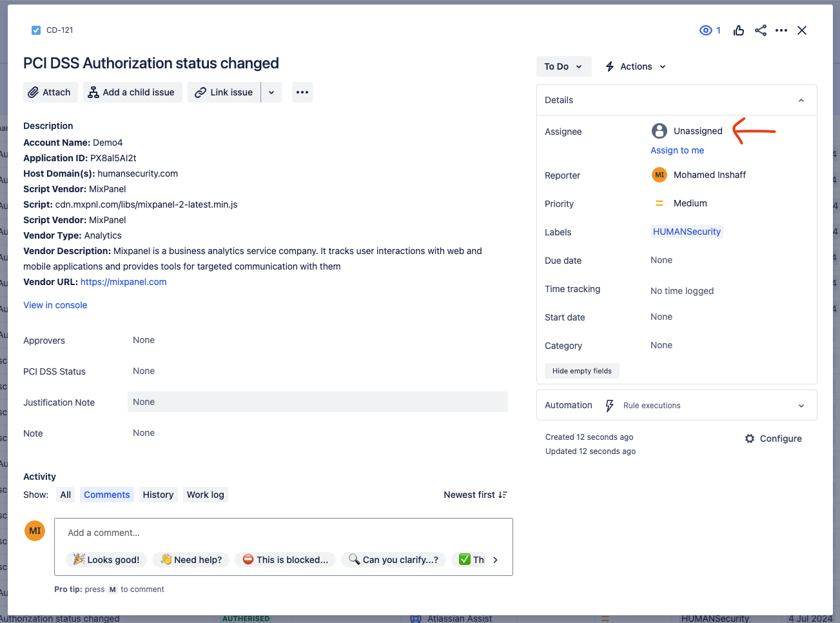Open the top-right three-dot menu
The width and height of the screenshot is (840, 623).
(x=781, y=30)
